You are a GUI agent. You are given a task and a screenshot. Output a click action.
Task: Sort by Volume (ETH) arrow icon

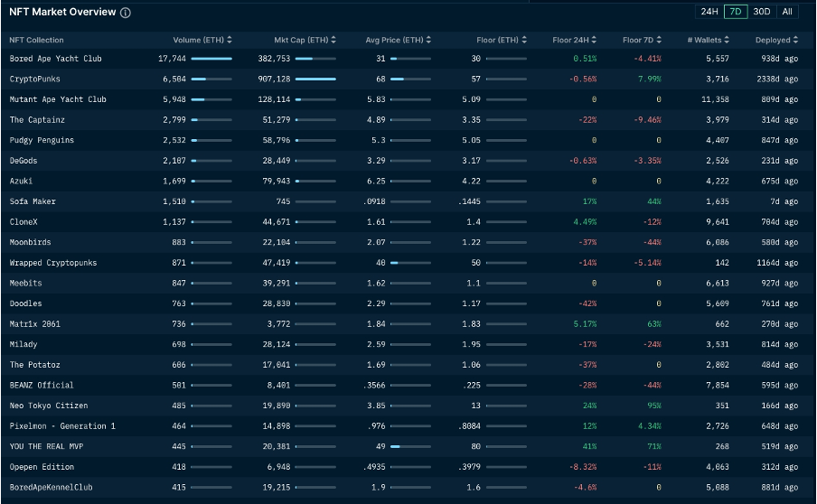(230, 40)
